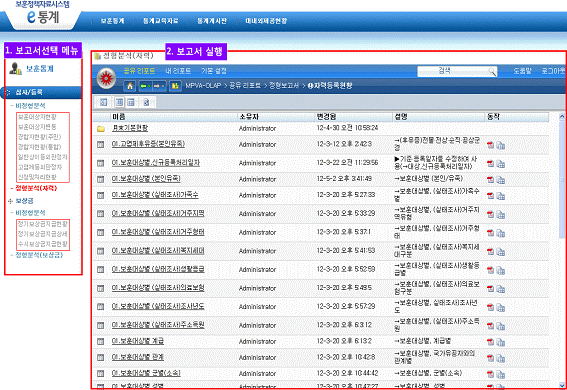
Task: Open the 통계교육자료 top menu
Action: (161, 21)
